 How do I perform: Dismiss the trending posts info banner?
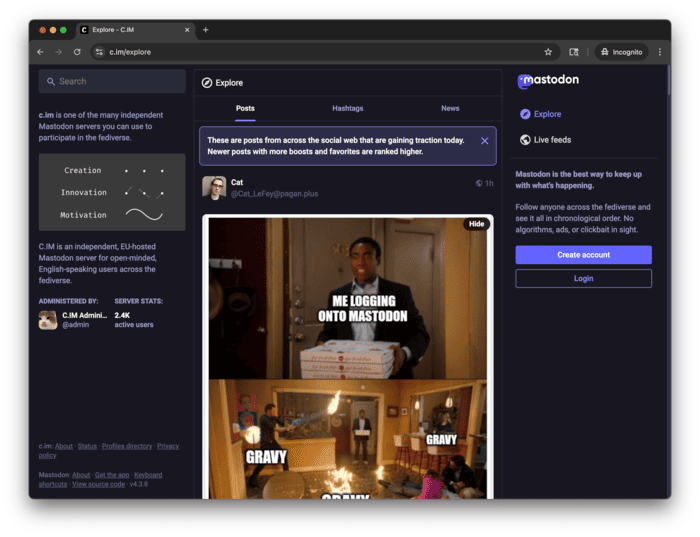[485, 141]
